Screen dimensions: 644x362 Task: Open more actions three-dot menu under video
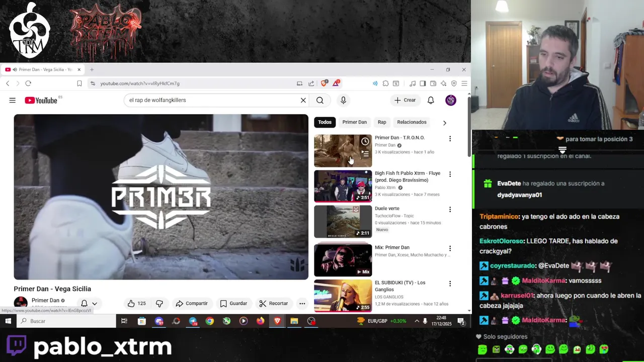[x=302, y=303]
